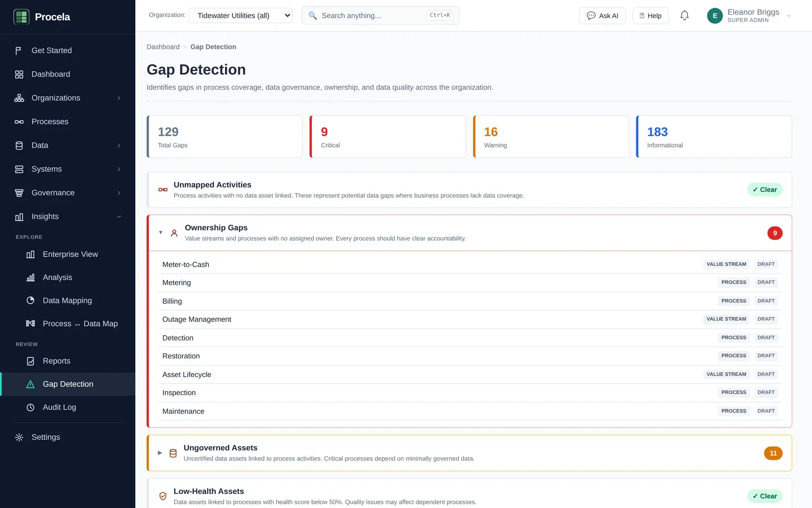Select the Metering row
The image size is (812, 508).
(x=470, y=282)
